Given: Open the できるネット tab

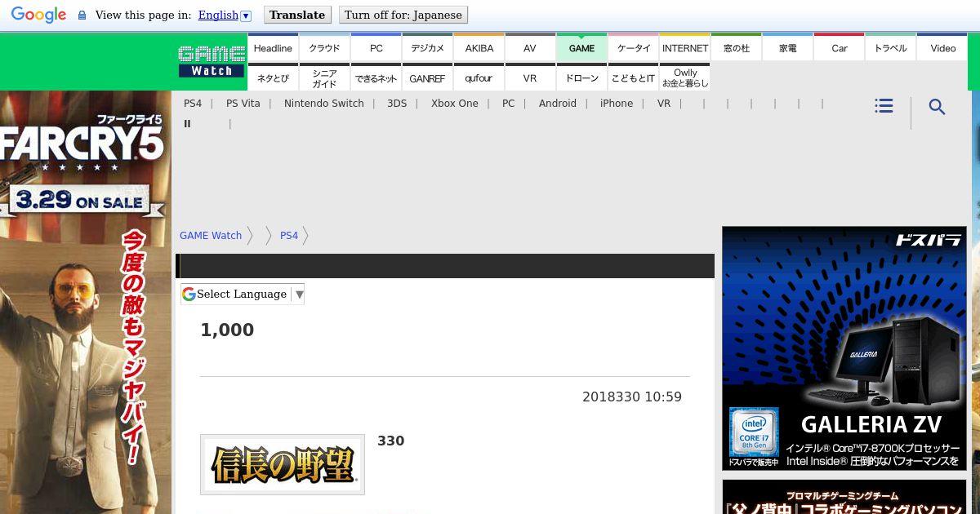Looking at the screenshot, I should pyautogui.click(x=376, y=78).
